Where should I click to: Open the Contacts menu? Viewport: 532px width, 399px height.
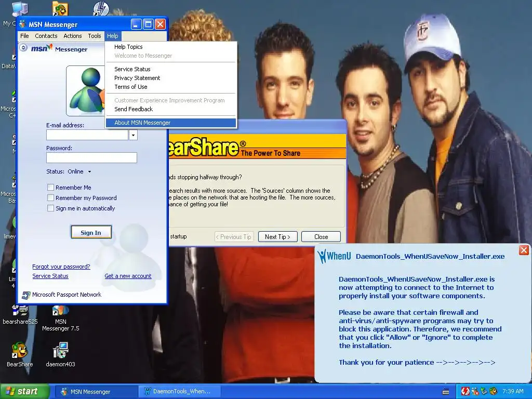coord(46,36)
